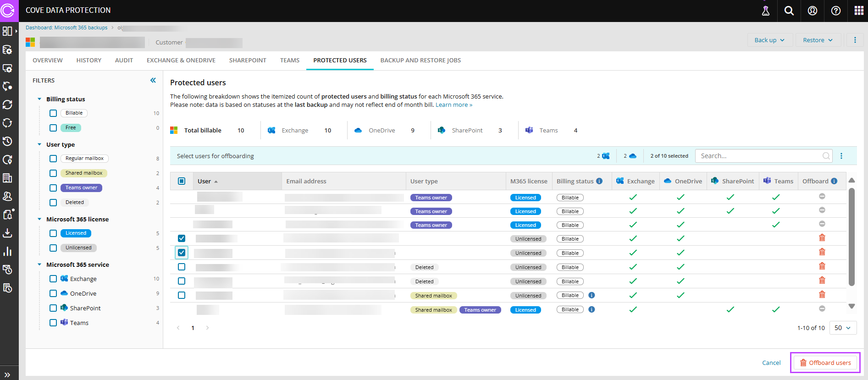The height and width of the screenshot is (380, 868).
Task: Open the Back up dropdown
Action: pos(769,40)
